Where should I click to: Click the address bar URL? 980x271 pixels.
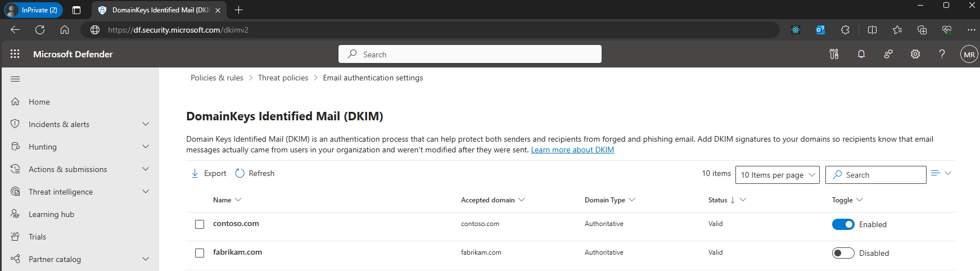pos(178,30)
